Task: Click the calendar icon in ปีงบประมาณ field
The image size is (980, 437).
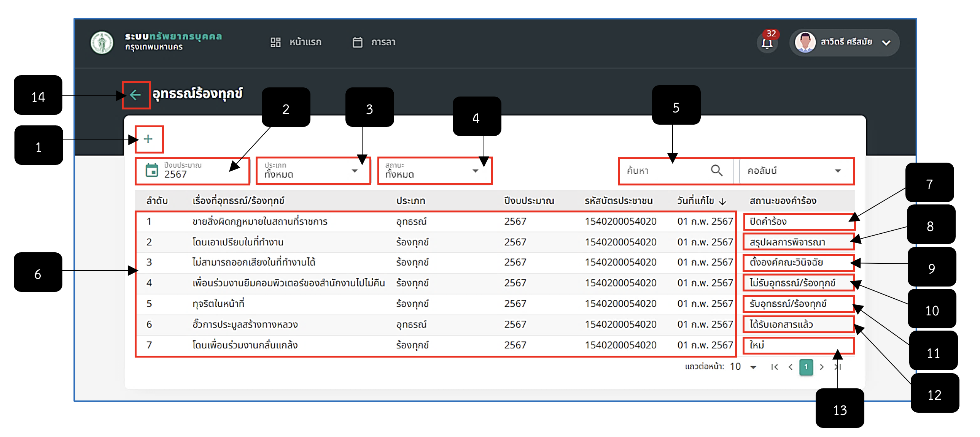Action: [152, 170]
